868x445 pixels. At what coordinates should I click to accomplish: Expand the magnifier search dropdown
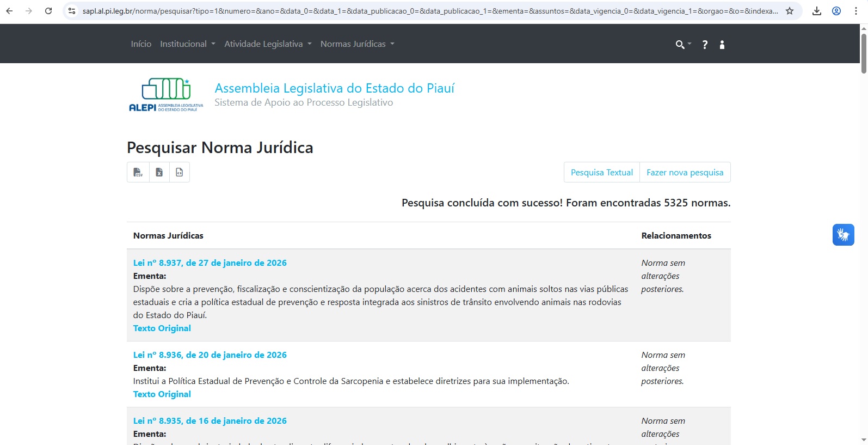click(x=683, y=45)
